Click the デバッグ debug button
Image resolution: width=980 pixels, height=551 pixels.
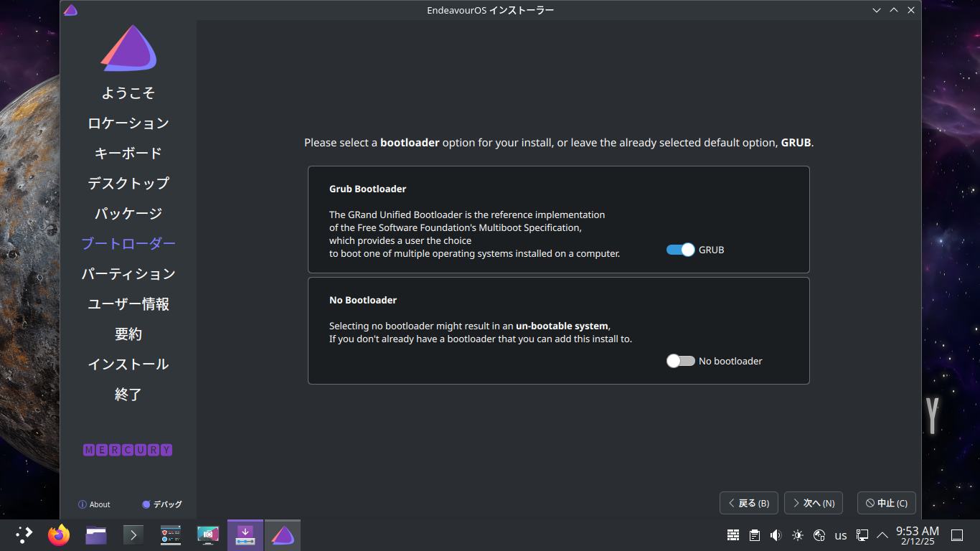[x=162, y=504]
